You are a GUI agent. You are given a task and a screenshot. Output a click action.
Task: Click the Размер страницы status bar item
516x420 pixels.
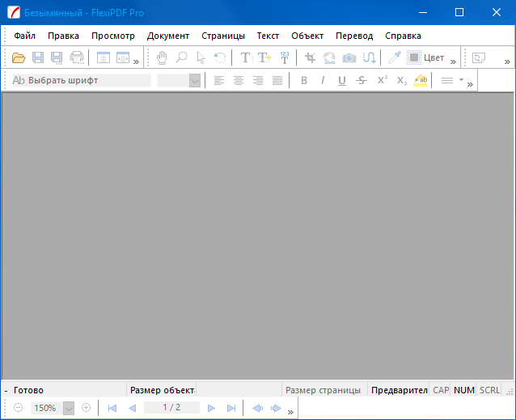(x=323, y=390)
